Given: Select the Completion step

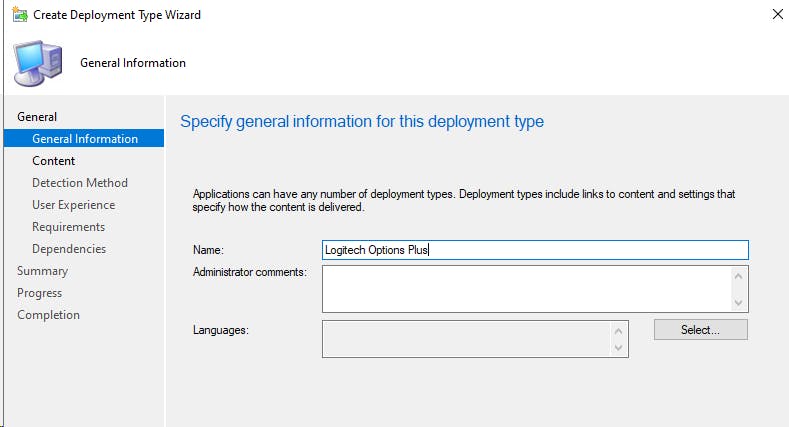Looking at the screenshot, I should 48,315.
